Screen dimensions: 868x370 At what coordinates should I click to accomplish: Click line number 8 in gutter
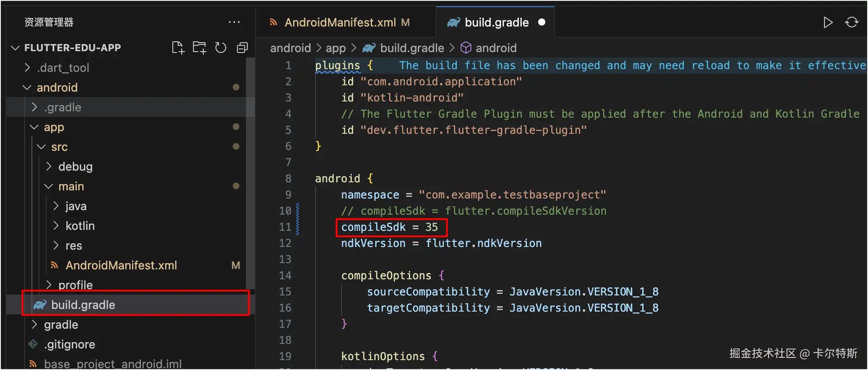point(288,178)
